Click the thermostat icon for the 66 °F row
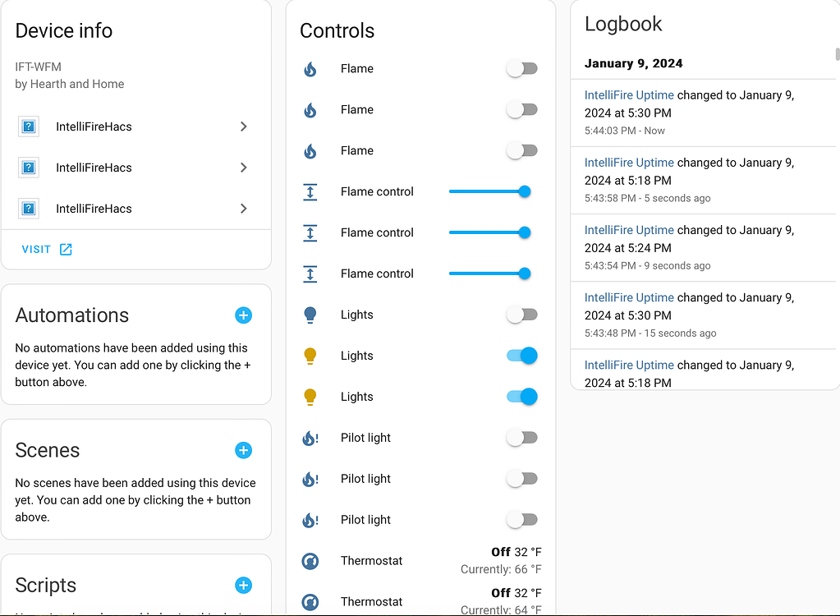 tap(310, 561)
